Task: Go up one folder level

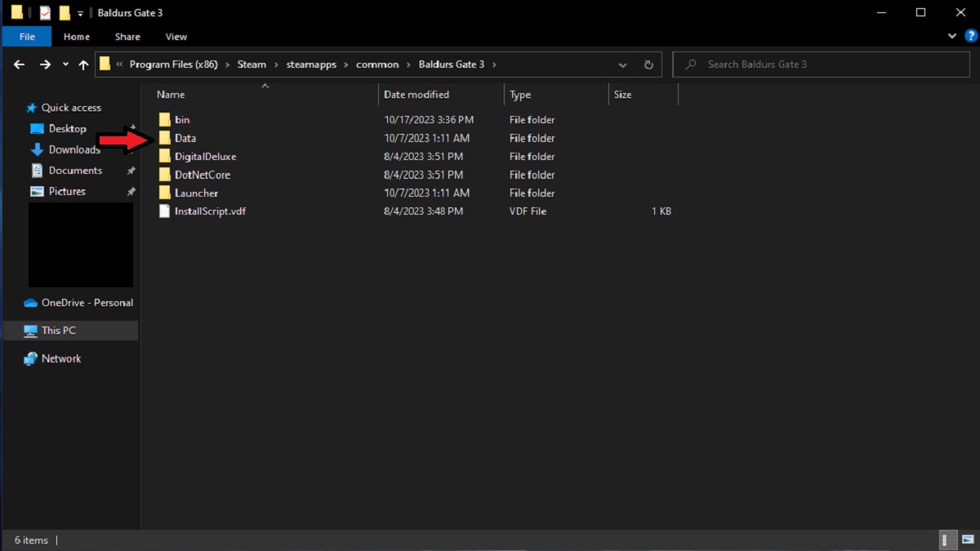Action: click(83, 64)
